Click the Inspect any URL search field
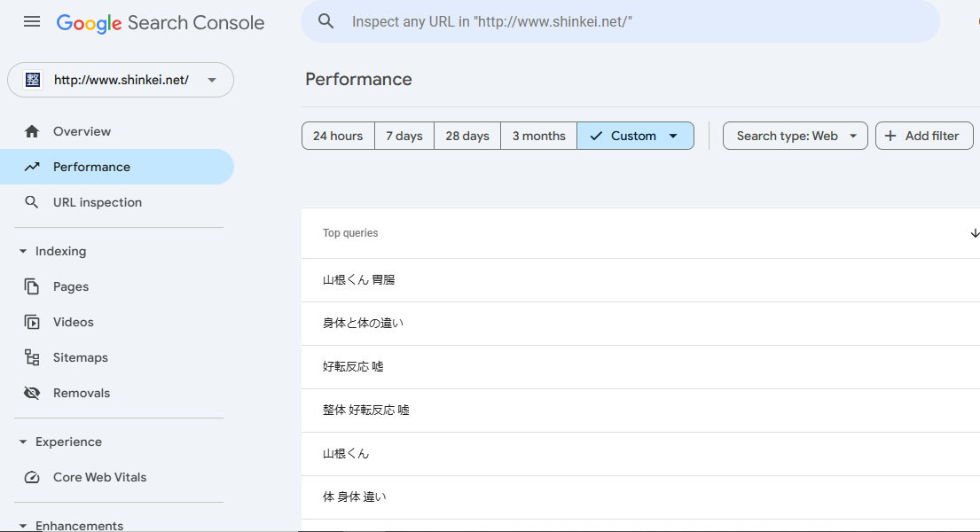Screen dimensions: 980x532 pos(620,21)
